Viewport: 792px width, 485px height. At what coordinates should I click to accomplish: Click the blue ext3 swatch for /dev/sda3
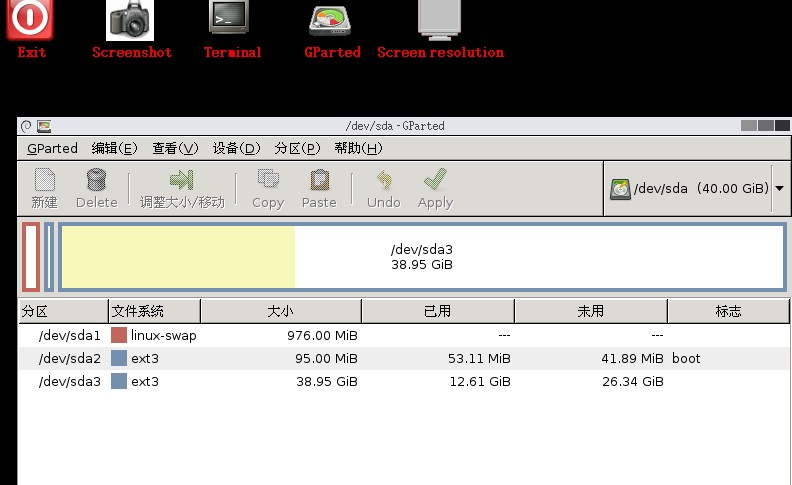(119, 381)
